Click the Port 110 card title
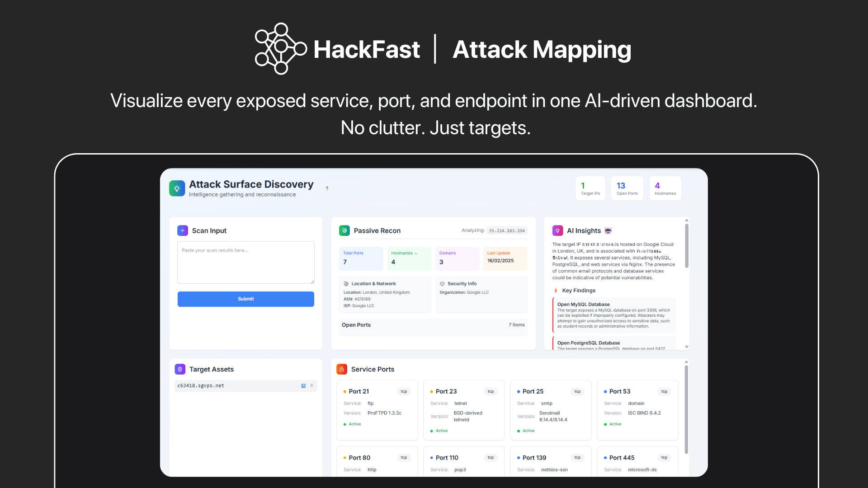Image resolution: width=868 pixels, height=488 pixels. click(447, 458)
